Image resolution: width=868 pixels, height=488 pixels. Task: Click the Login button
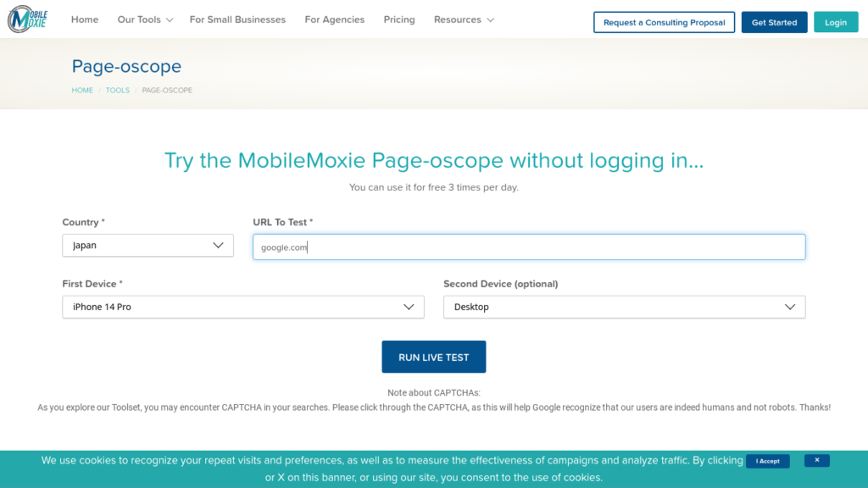pos(835,22)
